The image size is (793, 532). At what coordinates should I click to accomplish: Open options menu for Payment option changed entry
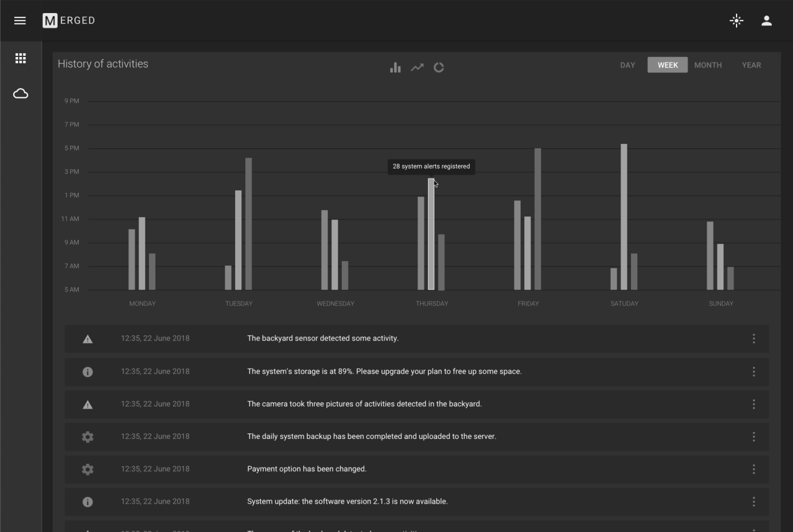click(x=753, y=469)
